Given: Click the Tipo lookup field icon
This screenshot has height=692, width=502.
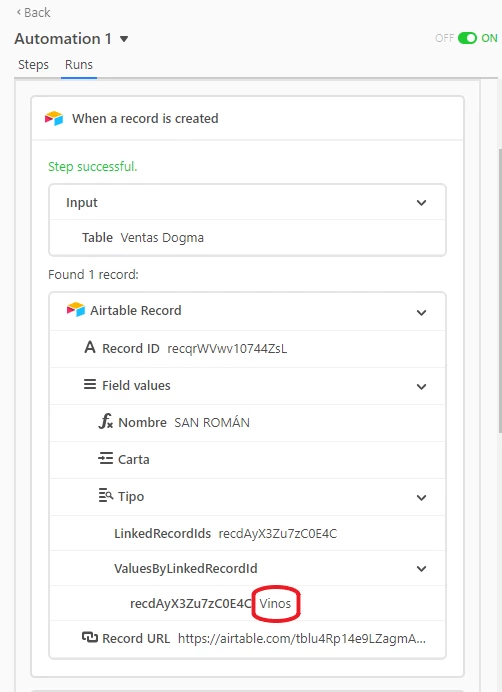Looking at the screenshot, I should pyautogui.click(x=106, y=496).
